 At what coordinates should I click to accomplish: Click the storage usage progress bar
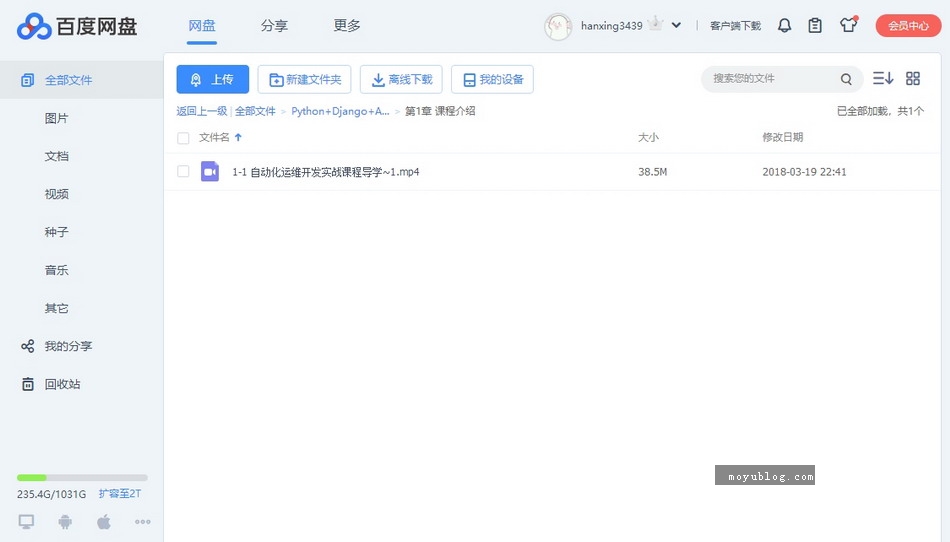[x=82, y=478]
